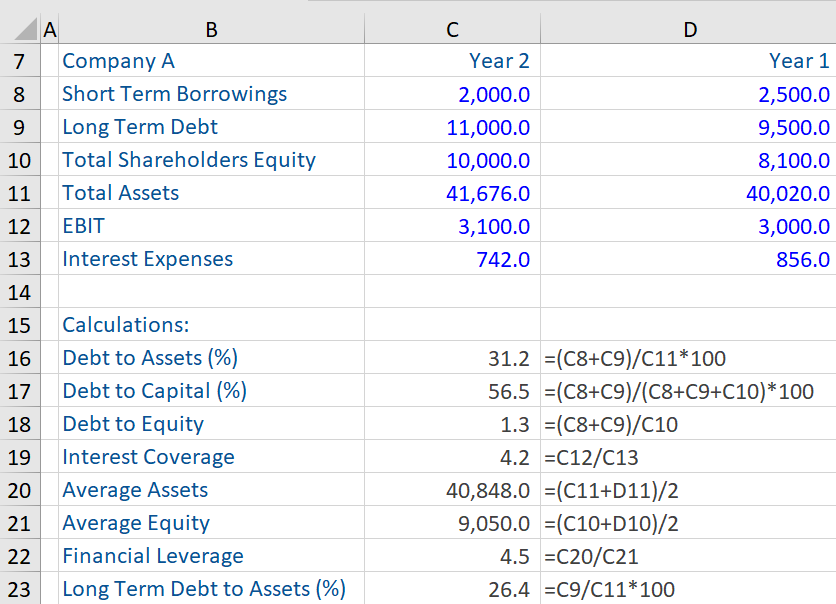Select row 7 header
The width and height of the screenshot is (836, 604).
[x=21, y=61]
